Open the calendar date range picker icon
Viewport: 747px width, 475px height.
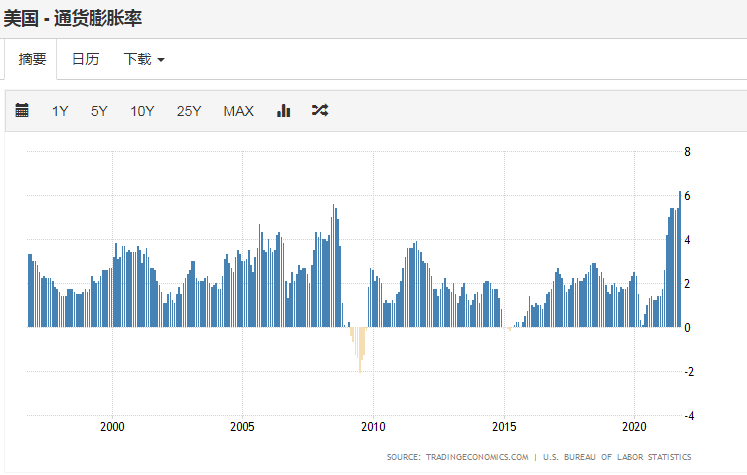(x=22, y=111)
